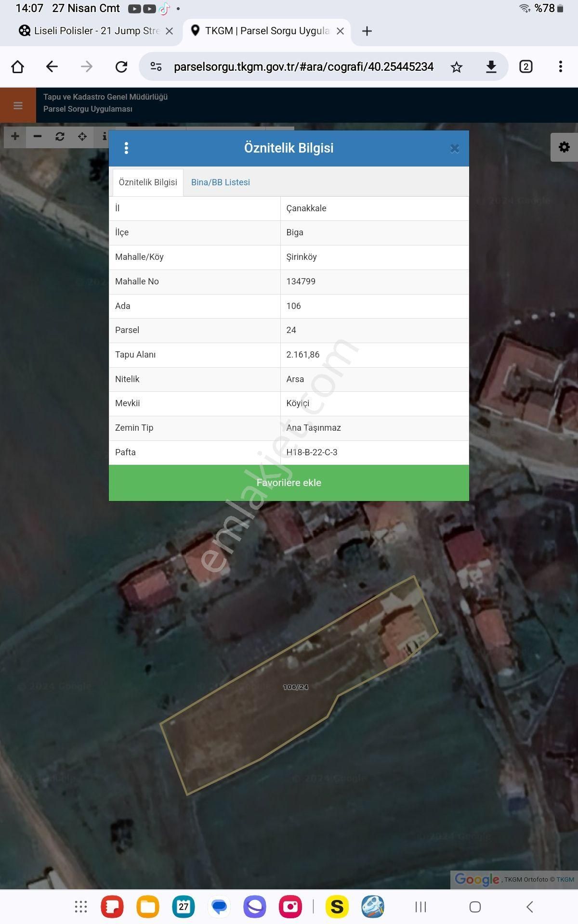Zoom in with the map plus button
The height and width of the screenshot is (924, 578).
(x=15, y=137)
